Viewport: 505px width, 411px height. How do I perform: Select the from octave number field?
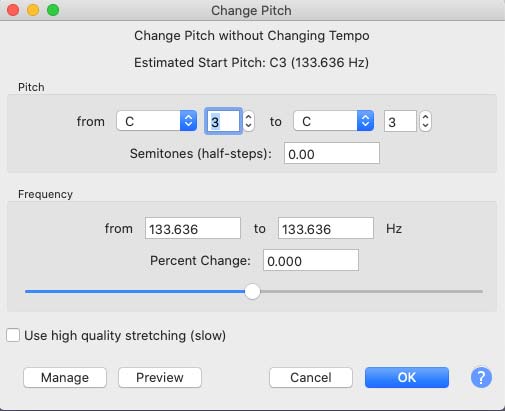pyautogui.click(x=223, y=121)
